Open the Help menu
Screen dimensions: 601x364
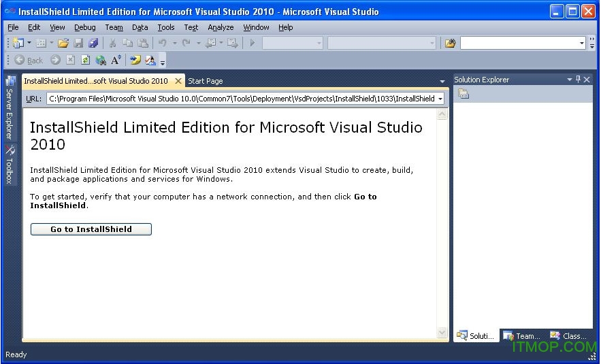click(286, 27)
